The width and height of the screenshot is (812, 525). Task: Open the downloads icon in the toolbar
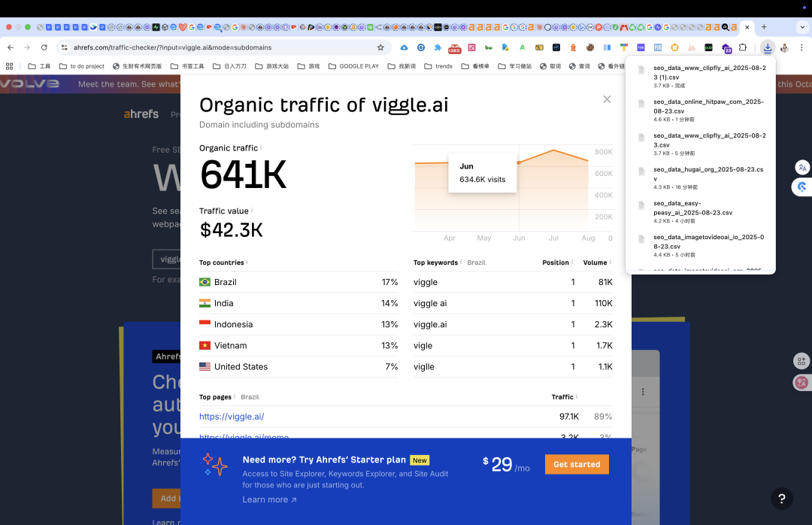[768, 47]
